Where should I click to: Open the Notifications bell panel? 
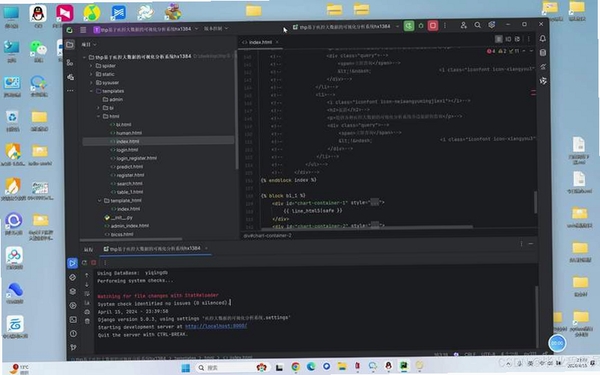click(x=543, y=39)
